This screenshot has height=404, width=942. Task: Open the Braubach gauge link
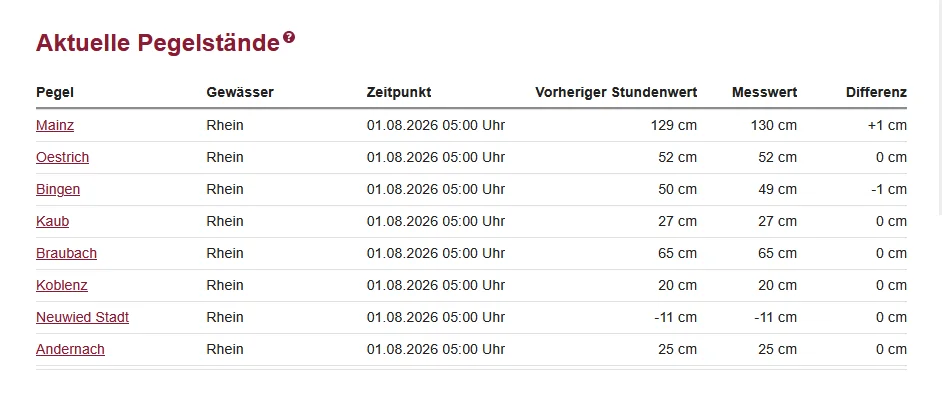66,253
